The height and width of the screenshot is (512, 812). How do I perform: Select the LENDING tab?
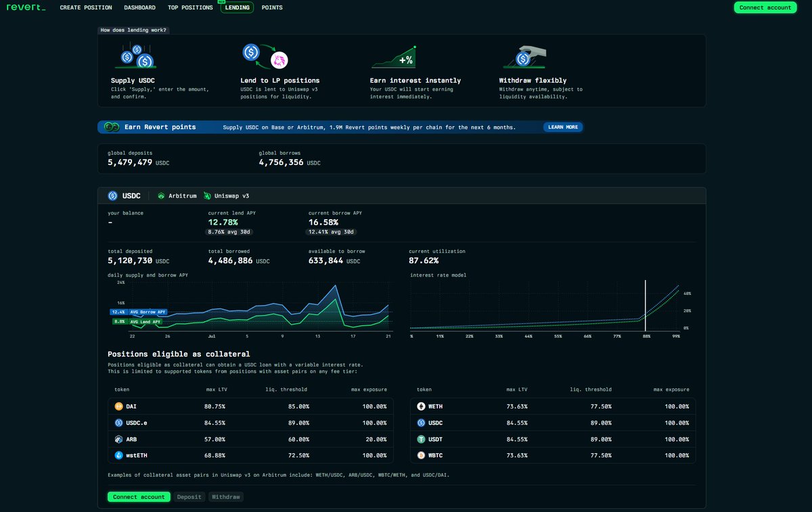pyautogui.click(x=237, y=7)
